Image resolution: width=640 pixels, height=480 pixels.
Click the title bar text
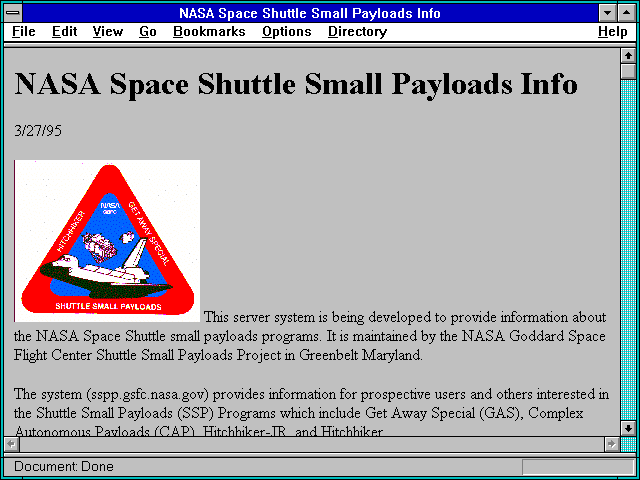[x=310, y=13]
